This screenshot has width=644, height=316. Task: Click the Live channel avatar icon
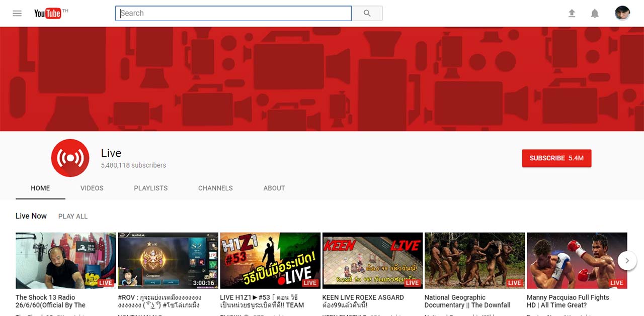(x=70, y=158)
